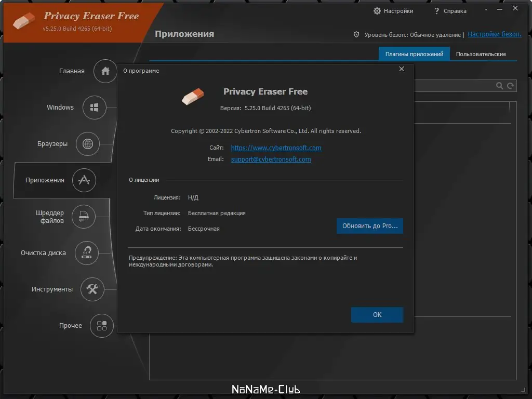Click the Бессрочная expiration value
The image size is (532, 399).
point(204,229)
